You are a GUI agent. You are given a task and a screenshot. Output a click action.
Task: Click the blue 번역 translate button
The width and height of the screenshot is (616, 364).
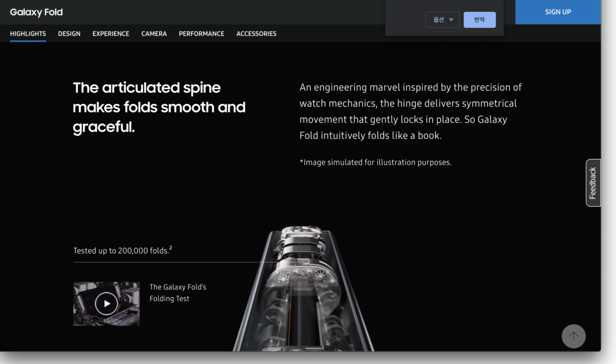(480, 20)
